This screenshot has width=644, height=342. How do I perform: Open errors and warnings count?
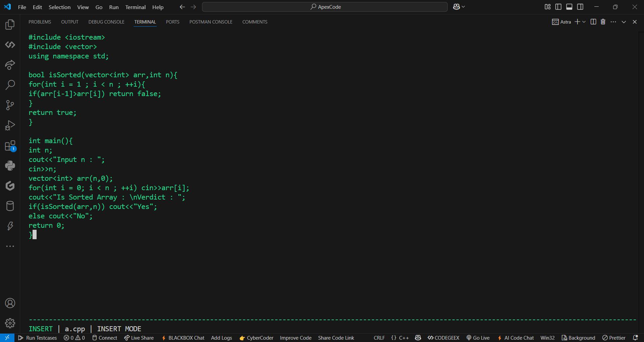coord(74,338)
